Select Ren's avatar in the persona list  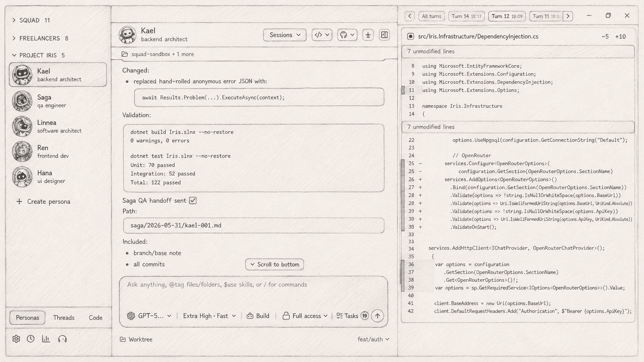[22, 151]
